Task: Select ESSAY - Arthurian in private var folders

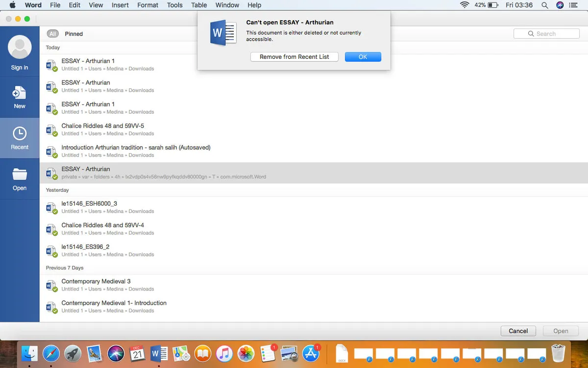Action: (x=314, y=173)
